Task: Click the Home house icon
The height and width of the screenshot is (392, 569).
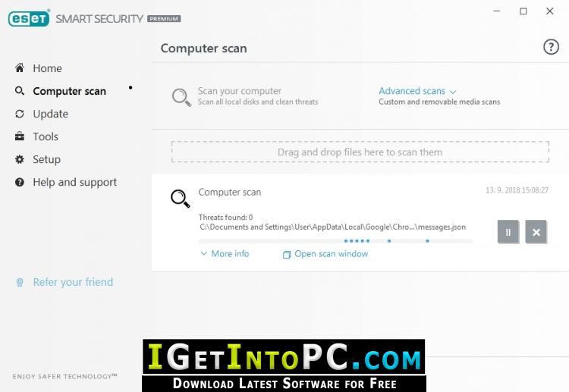Action: click(20, 67)
